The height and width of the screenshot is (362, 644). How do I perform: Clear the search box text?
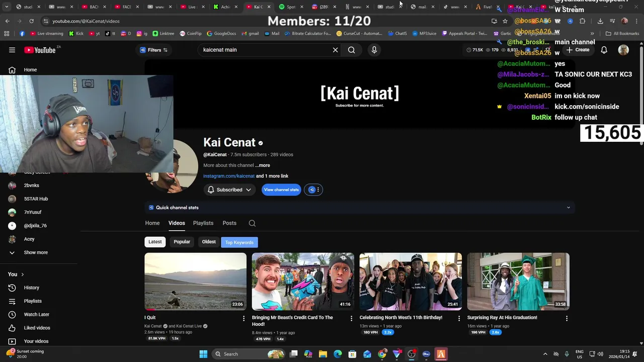[335, 50]
